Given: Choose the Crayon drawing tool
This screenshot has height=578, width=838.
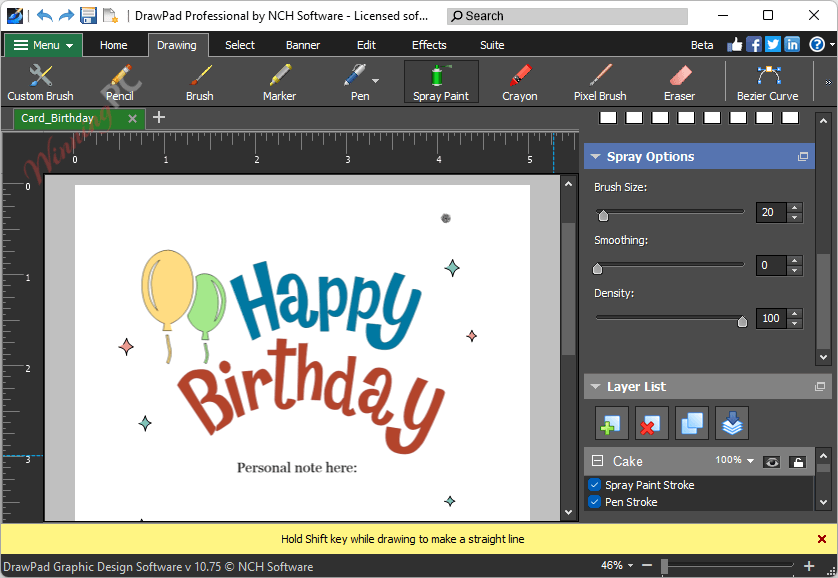Looking at the screenshot, I should point(520,80).
